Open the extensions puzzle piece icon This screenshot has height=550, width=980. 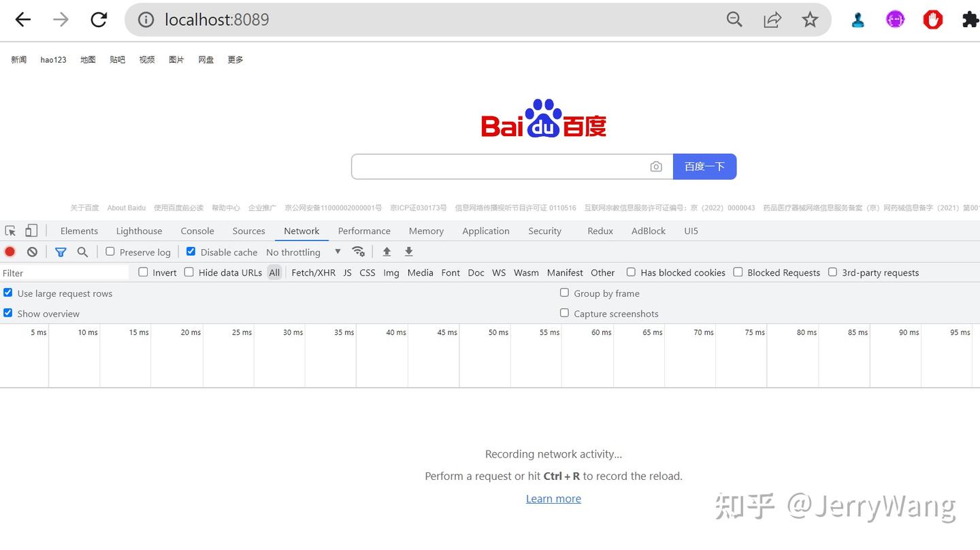(x=970, y=20)
